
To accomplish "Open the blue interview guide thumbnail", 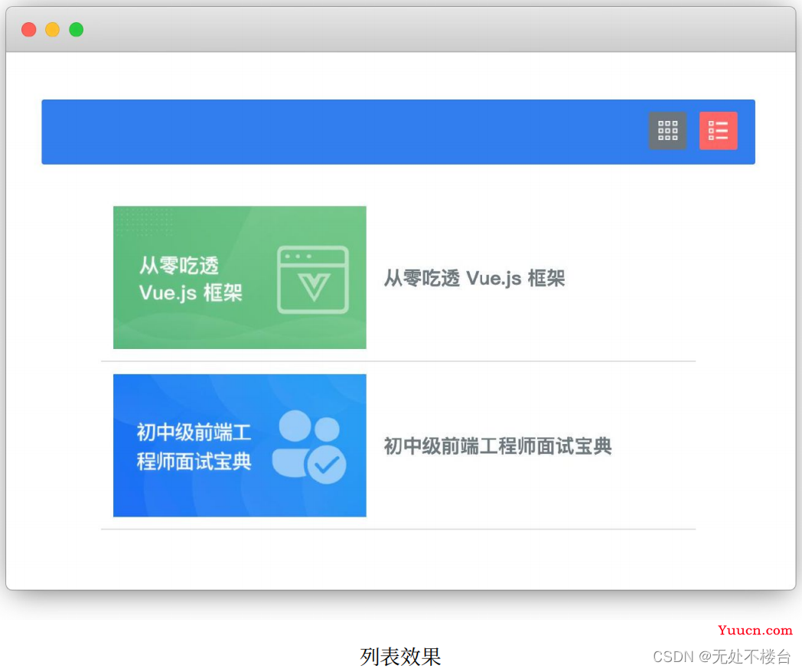I will 240,445.
